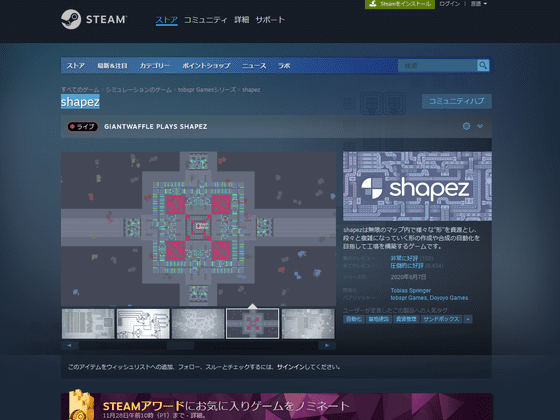
Task: Open the ストア top navigation item
Action: pyautogui.click(x=166, y=20)
